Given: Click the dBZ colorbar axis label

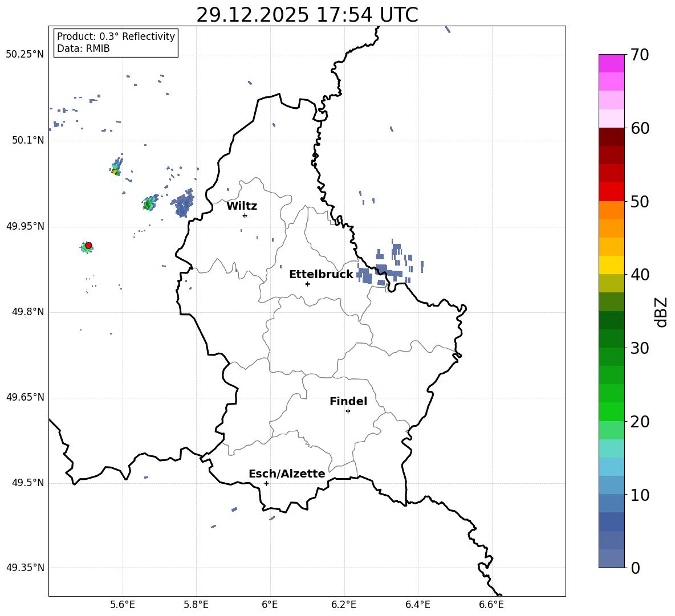Looking at the screenshot, I should pyautogui.click(x=661, y=312).
